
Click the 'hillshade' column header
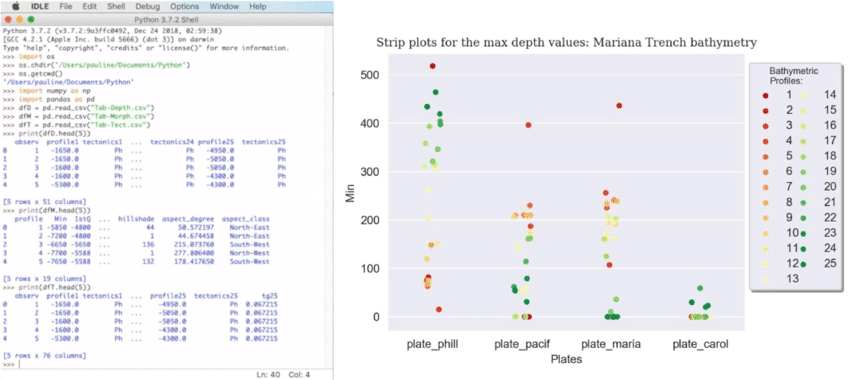click(x=135, y=219)
